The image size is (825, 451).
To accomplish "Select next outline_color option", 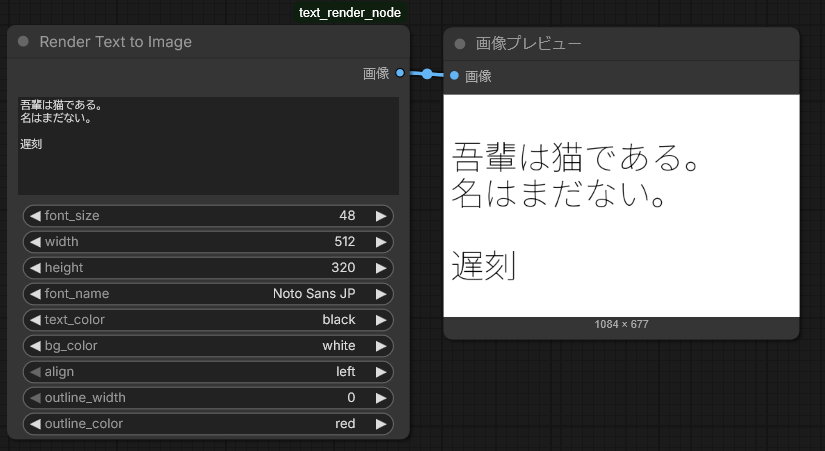I will [x=381, y=424].
